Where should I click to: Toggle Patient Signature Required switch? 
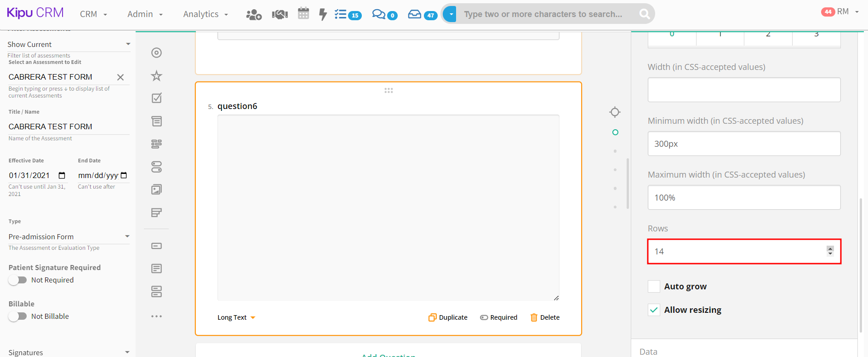17,280
